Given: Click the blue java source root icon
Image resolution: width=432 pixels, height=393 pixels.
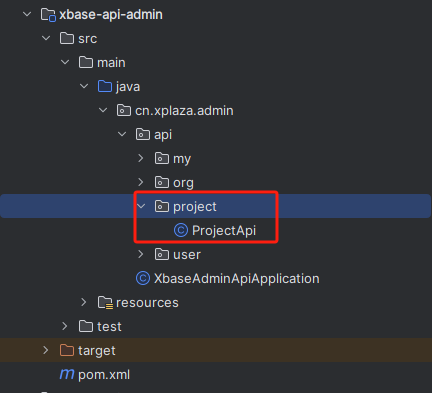Looking at the screenshot, I should point(105,86).
